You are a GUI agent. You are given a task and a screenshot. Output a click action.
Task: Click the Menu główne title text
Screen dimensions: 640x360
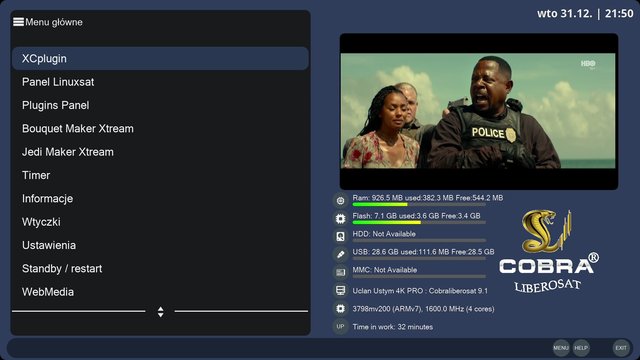tap(54, 22)
